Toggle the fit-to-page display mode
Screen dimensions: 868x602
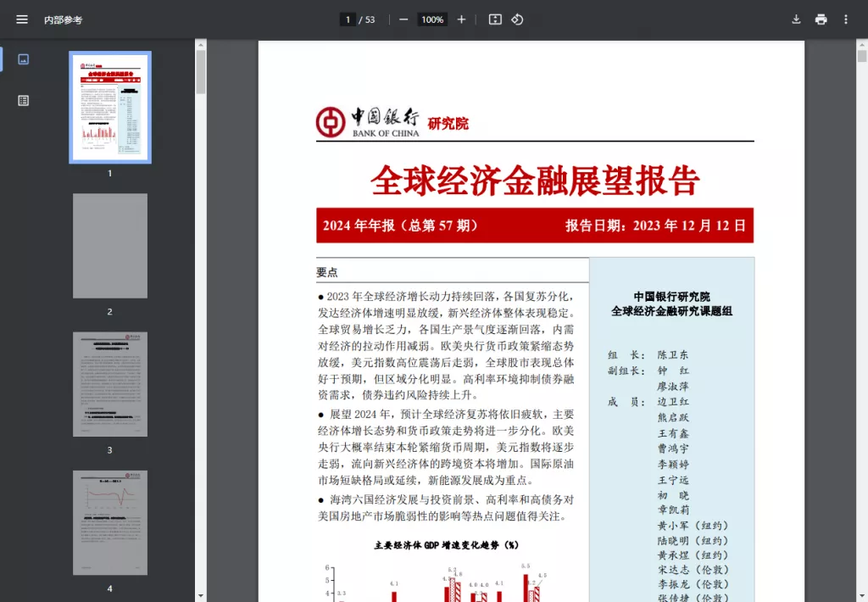pos(494,19)
